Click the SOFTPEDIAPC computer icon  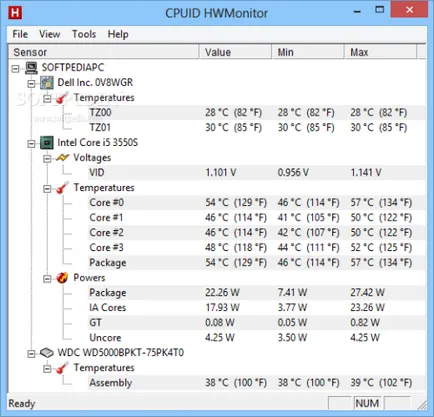pos(31,68)
